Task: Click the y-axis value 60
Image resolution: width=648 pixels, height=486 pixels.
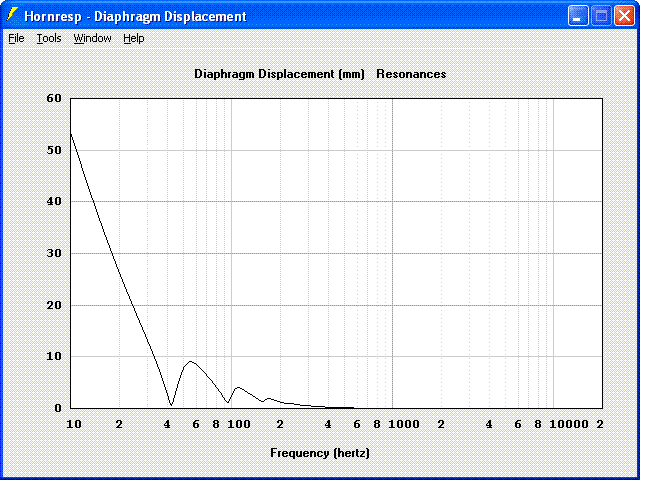Action: (x=54, y=98)
